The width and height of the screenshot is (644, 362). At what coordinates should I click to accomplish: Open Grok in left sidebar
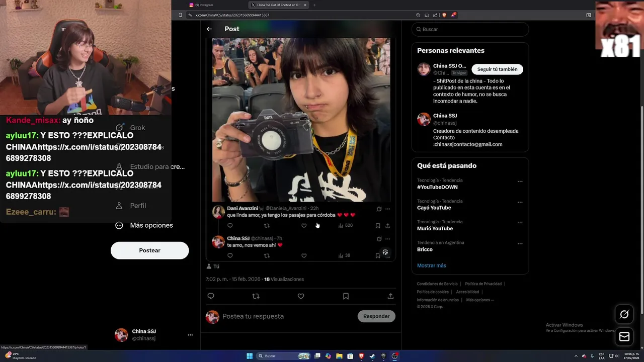tap(131, 128)
